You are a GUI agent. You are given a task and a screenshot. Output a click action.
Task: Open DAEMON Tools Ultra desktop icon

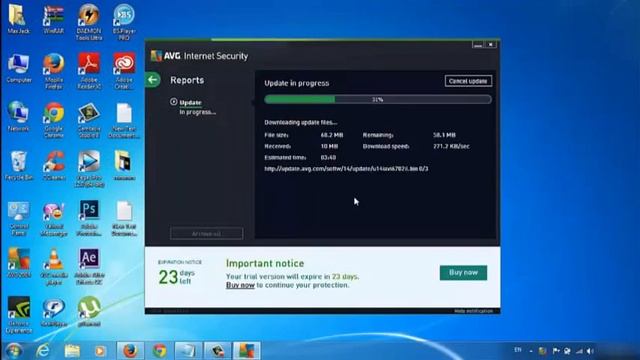click(x=89, y=22)
